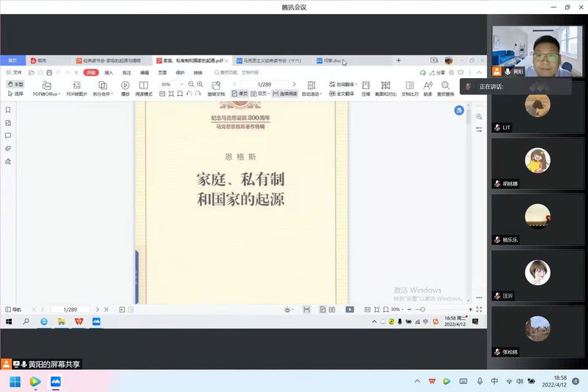Click the 全文翻译 button
The image size is (588, 392).
(343, 94)
